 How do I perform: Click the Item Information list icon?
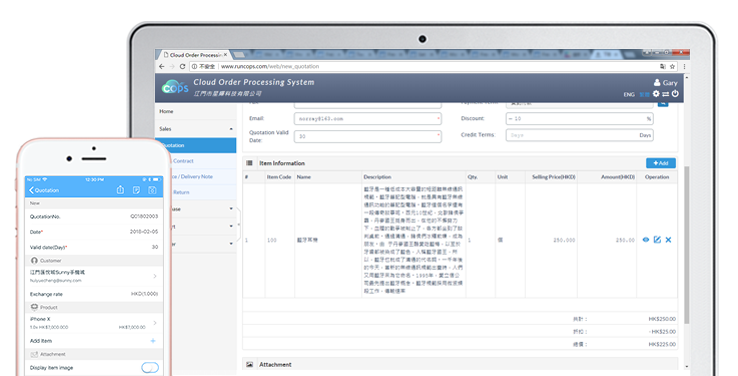pos(249,163)
